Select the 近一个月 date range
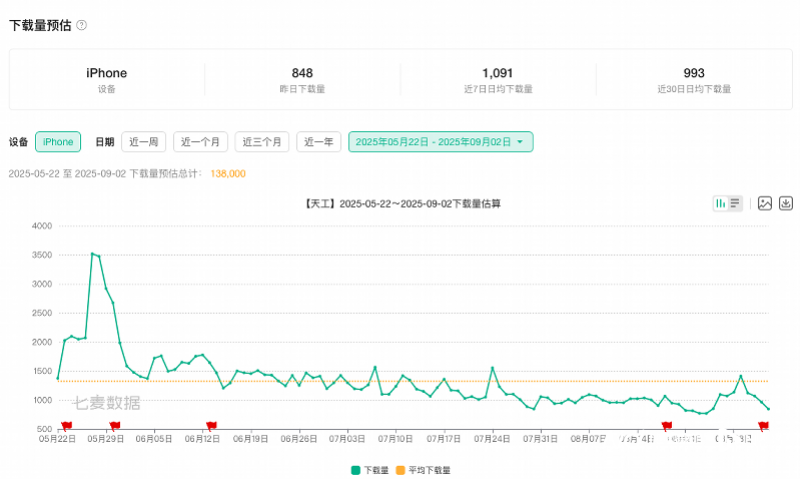 pos(201,142)
